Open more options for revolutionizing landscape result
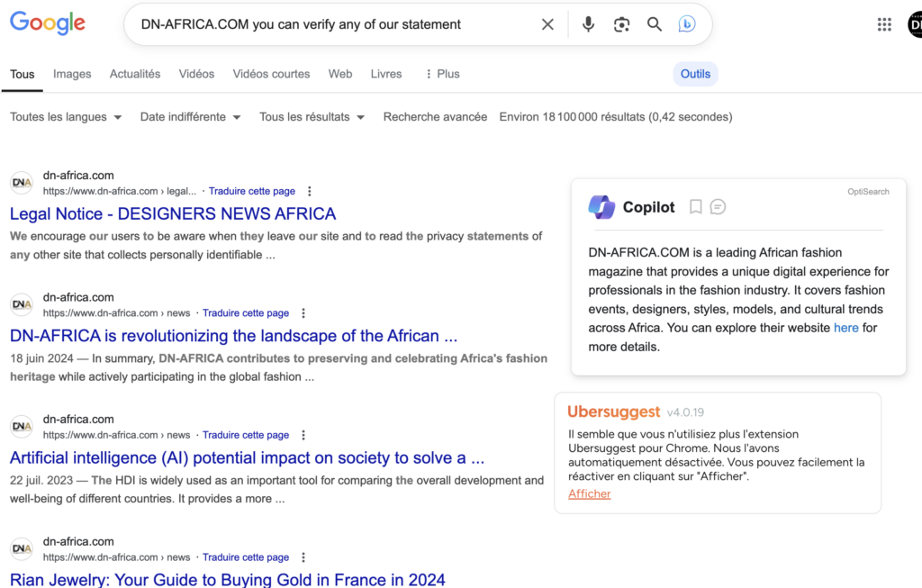Viewport: 922px width, 588px height. click(x=303, y=313)
